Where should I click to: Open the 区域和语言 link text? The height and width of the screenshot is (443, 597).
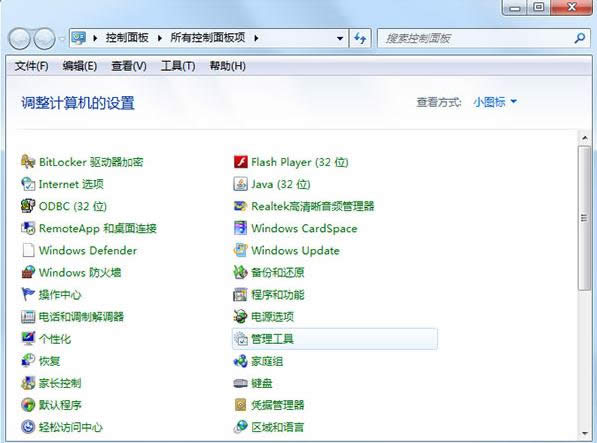tap(278, 427)
